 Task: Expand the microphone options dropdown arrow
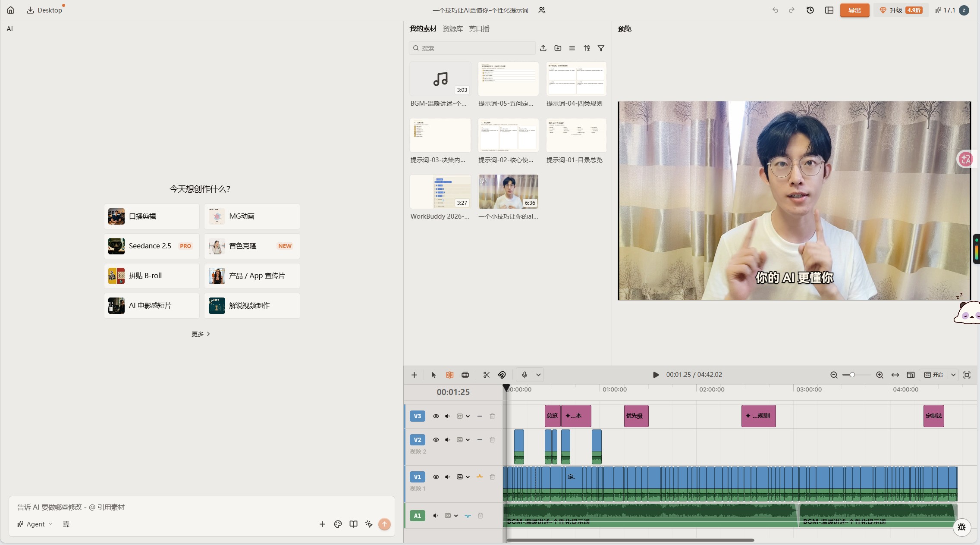point(538,375)
